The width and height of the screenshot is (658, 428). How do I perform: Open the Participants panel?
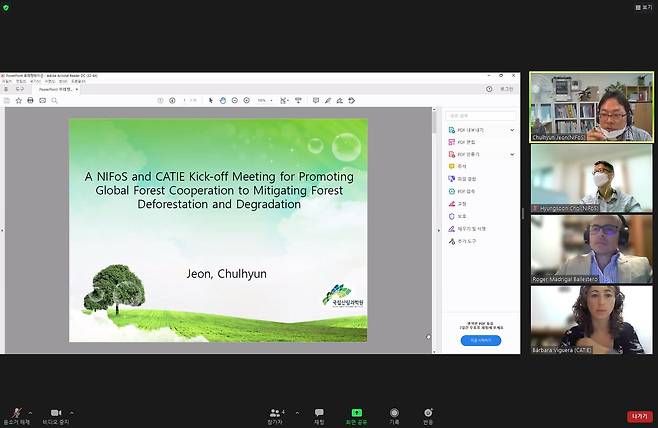click(276, 416)
